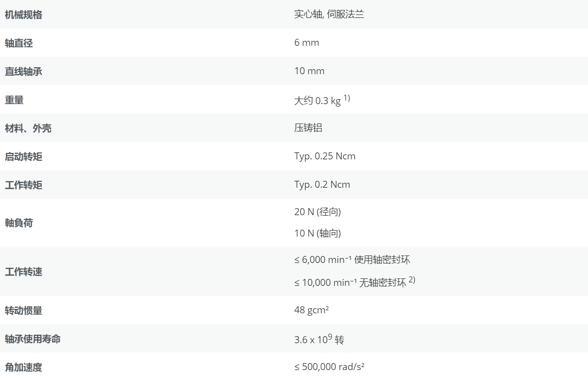Click the 重量 row label
This screenshot has height=381, width=588.
[x=14, y=100]
